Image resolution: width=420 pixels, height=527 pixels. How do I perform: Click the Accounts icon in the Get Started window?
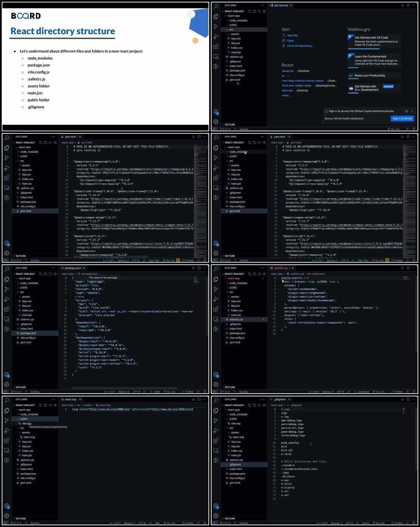point(216,112)
